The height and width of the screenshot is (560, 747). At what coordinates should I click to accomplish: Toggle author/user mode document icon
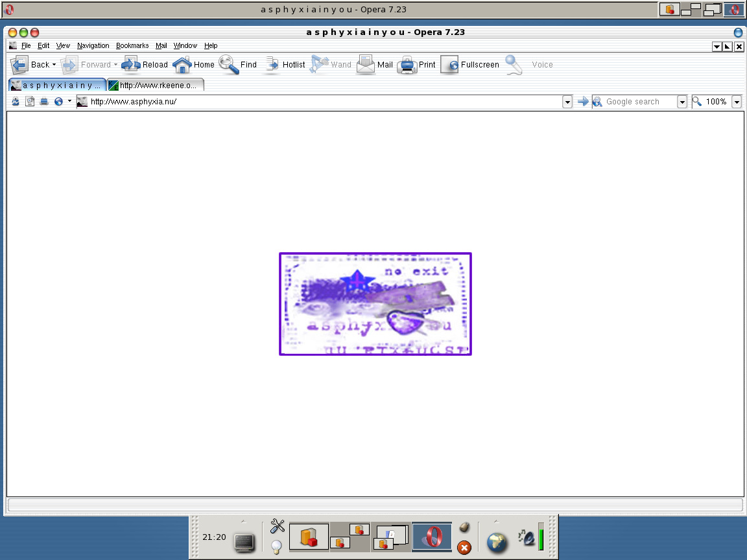point(30,101)
